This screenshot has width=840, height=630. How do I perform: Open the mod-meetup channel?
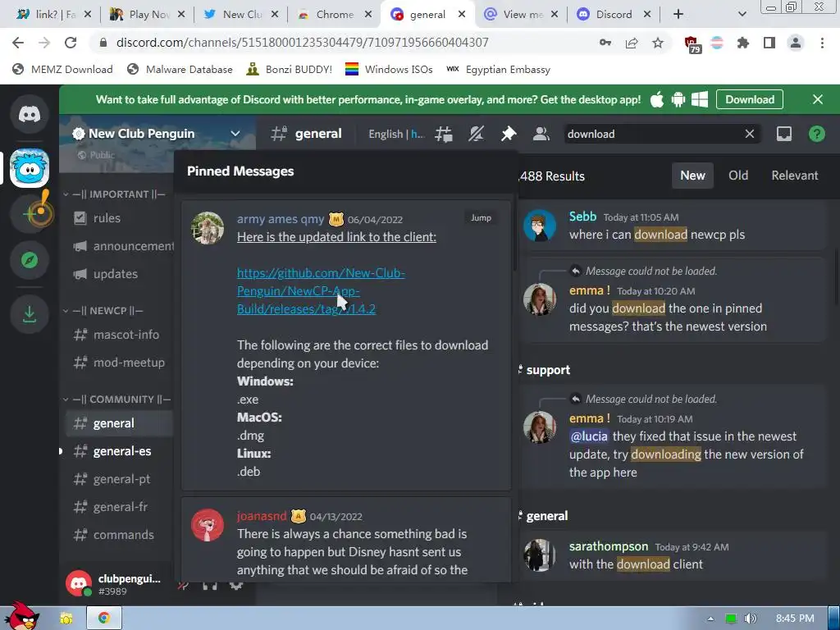[x=120, y=363]
